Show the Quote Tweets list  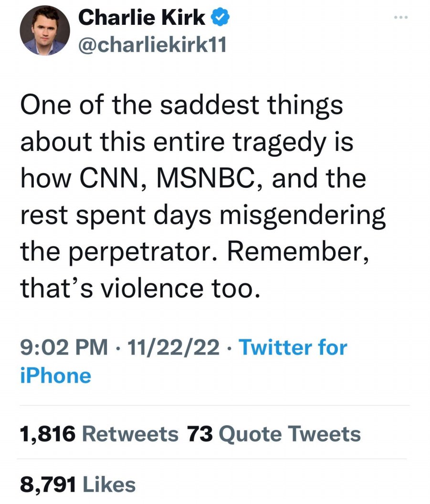coord(289,434)
